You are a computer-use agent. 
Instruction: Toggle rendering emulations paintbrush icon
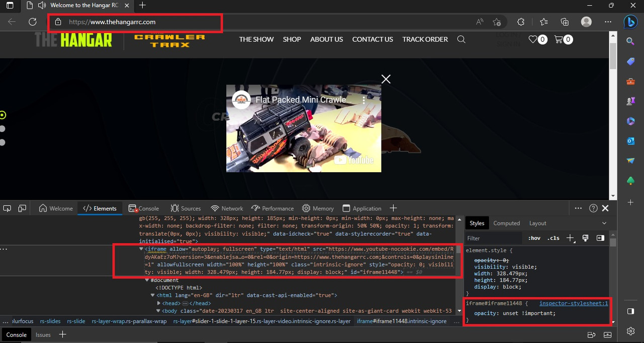pos(585,238)
